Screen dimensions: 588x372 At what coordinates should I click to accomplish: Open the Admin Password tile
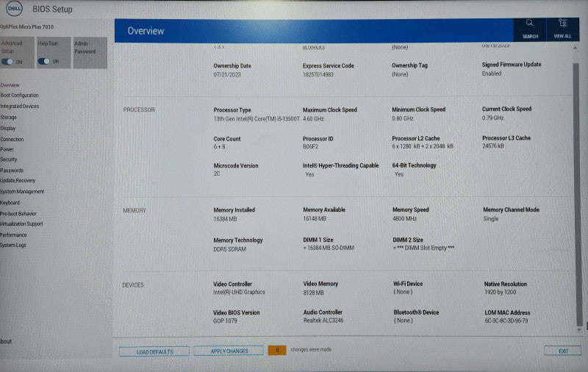click(90, 52)
